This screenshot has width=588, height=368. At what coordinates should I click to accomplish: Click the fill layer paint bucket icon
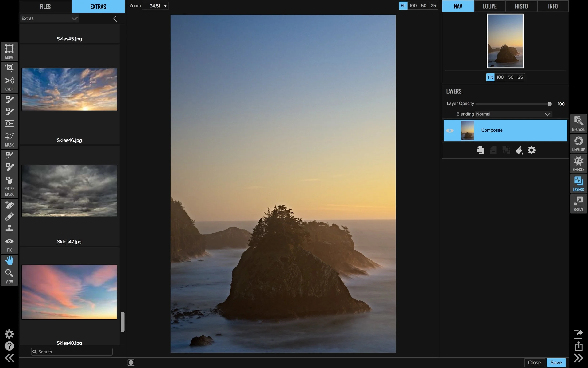[x=519, y=150]
